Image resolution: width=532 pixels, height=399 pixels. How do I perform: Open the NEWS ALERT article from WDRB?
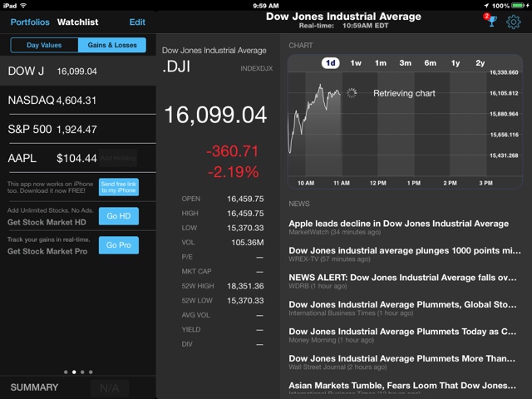(x=404, y=281)
